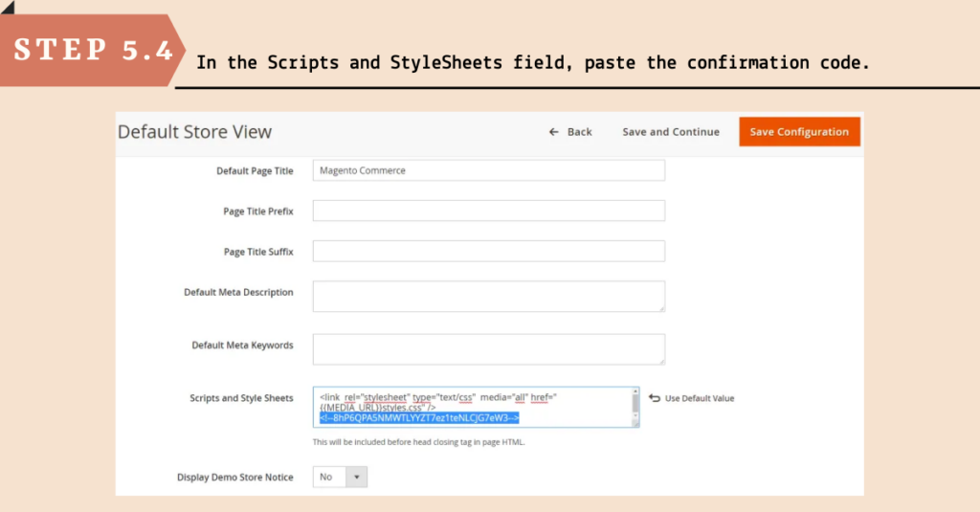980x512 pixels.
Task: Focus the Default Page Title field
Action: (489, 170)
